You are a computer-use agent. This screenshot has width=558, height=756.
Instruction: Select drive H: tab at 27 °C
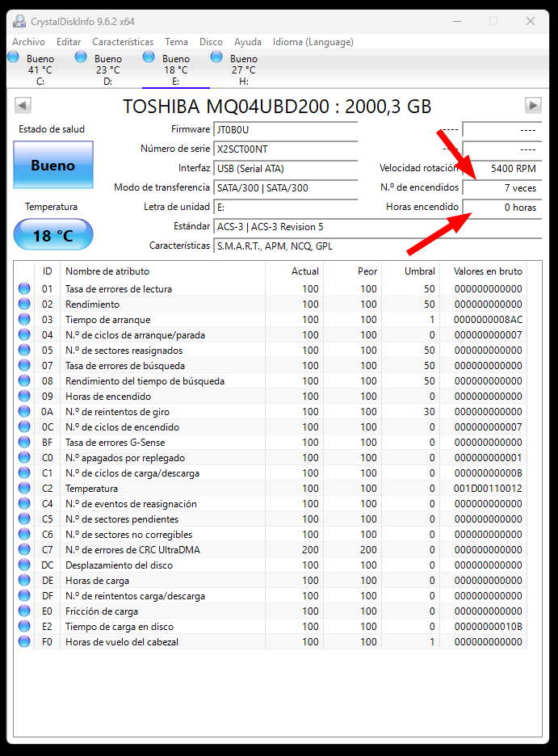click(244, 69)
